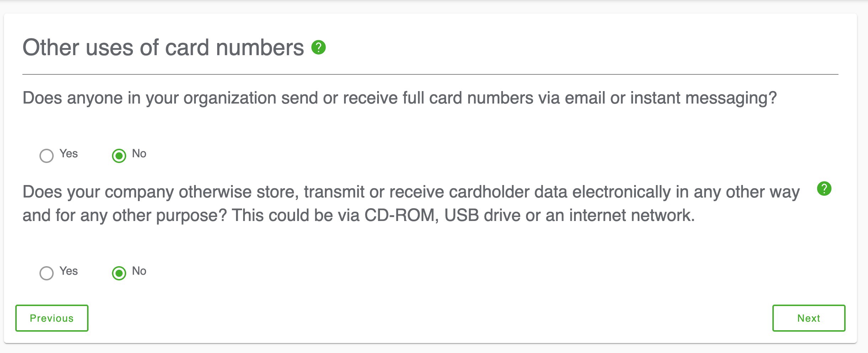Viewport: 868px width, 353px height.
Task: Click the 'Yes' label under cardholder data question
Action: click(x=69, y=271)
